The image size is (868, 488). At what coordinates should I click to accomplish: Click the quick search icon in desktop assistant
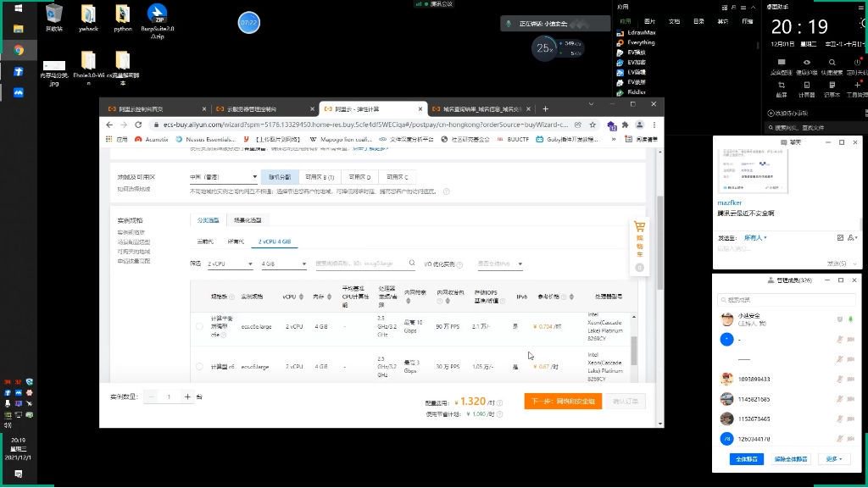[832, 66]
